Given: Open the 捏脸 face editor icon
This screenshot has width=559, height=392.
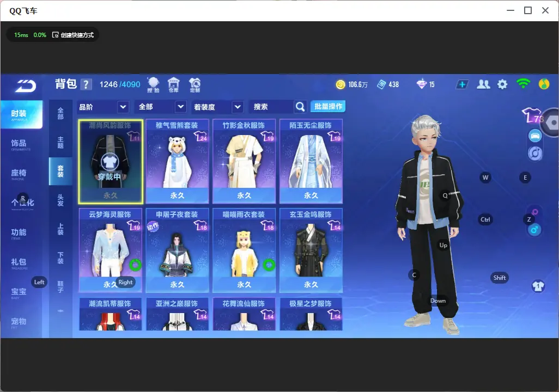Looking at the screenshot, I should click(153, 85).
